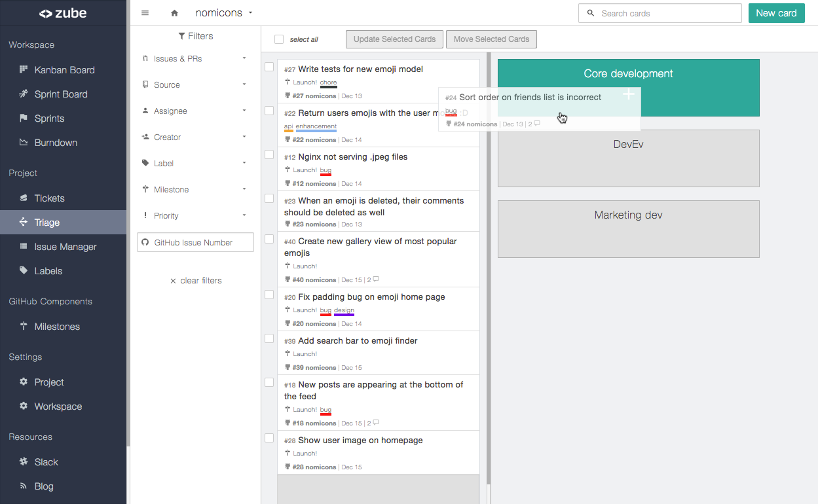Click the Workspace settings gear icon

point(24,406)
